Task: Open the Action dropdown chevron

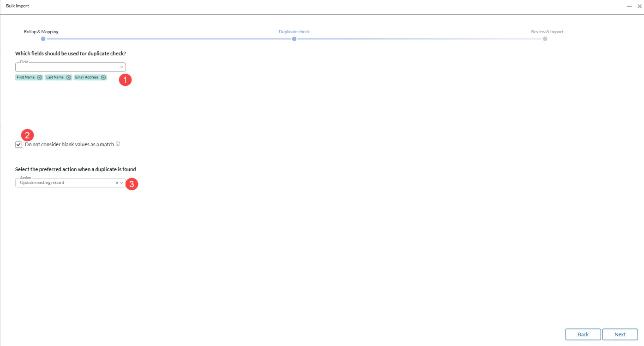Action: [x=122, y=183]
